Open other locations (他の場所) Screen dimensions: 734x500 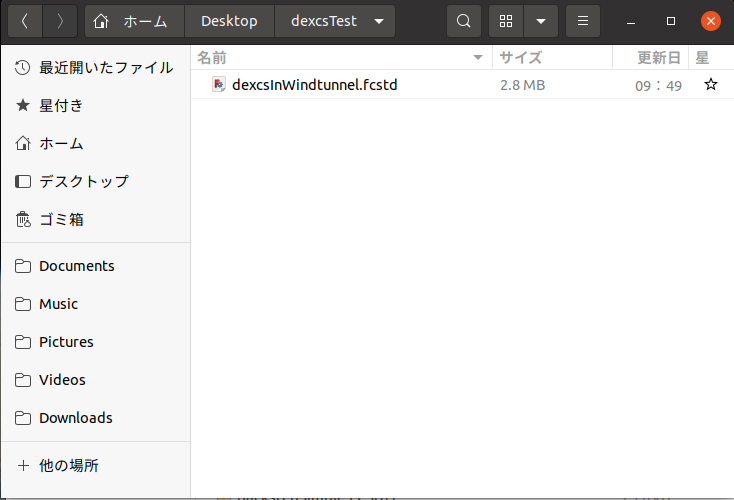pos(68,465)
